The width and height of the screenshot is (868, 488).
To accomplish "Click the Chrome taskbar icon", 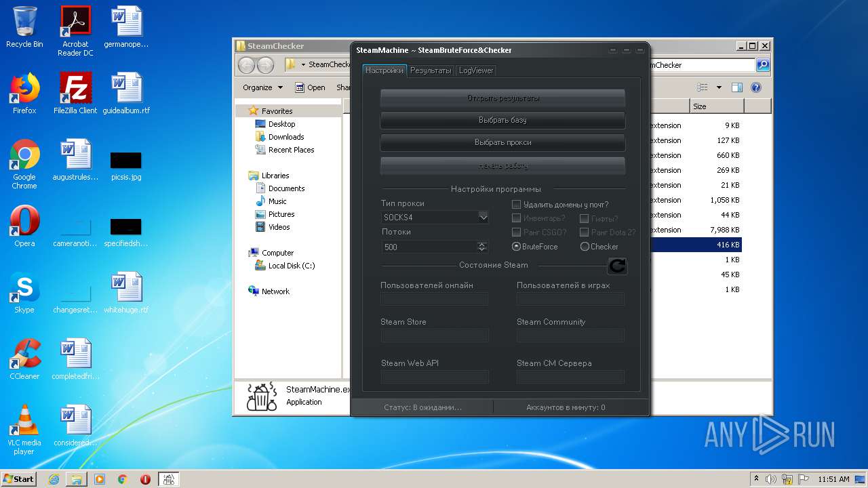I will (x=123, y=479).
